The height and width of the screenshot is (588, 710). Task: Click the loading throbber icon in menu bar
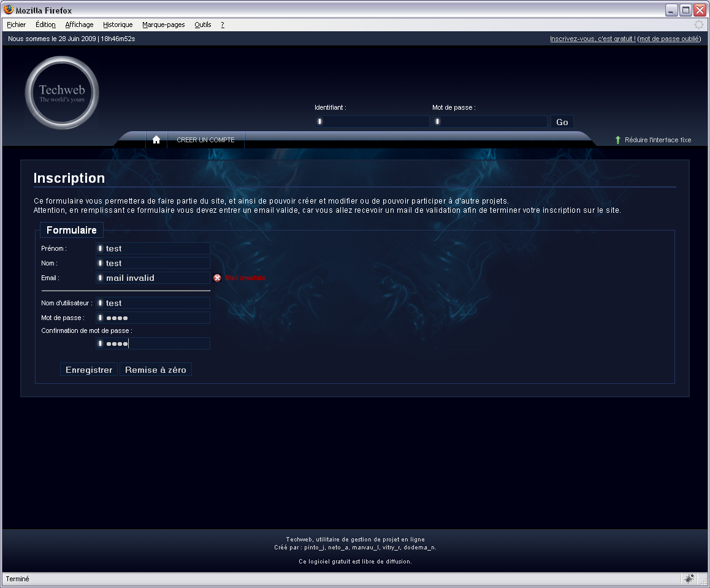click(x=699, y=25)
